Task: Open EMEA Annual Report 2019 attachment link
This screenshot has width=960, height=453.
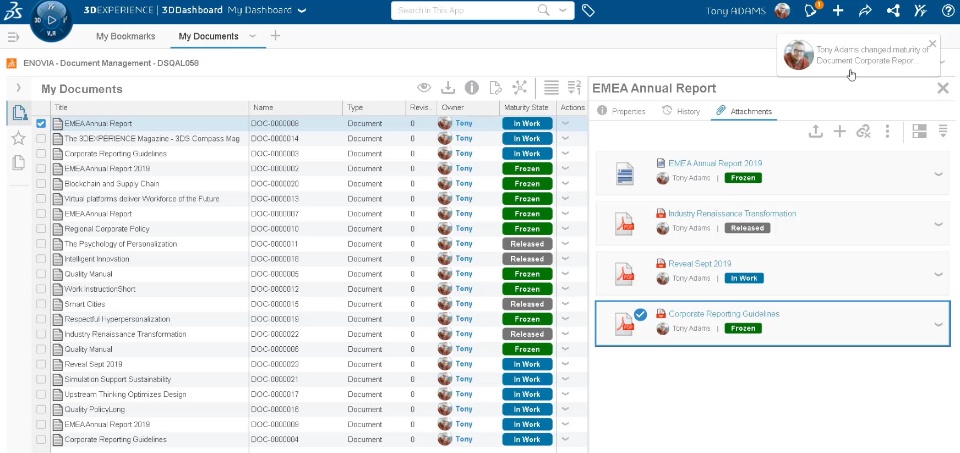Action: tap(714, 163)
